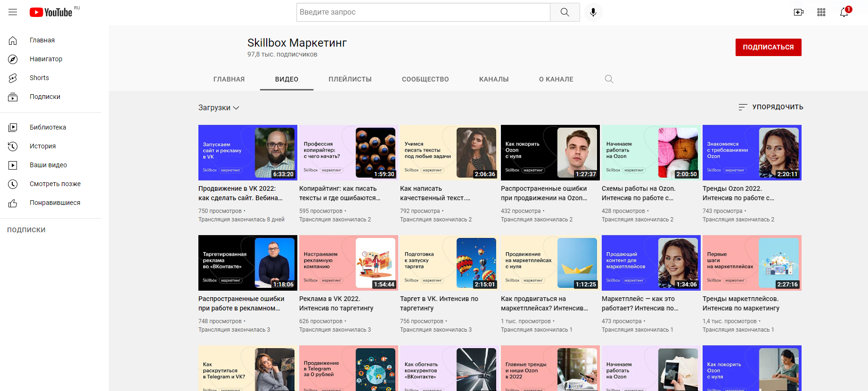Click '750 просмотров' under the VK 2022 video

click(220, 211)
